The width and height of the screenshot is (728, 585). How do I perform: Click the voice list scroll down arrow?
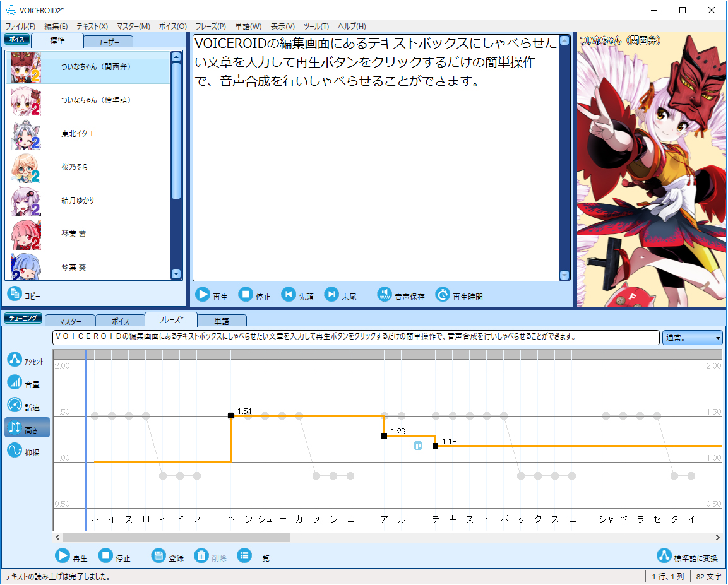(x=176, y=274)
